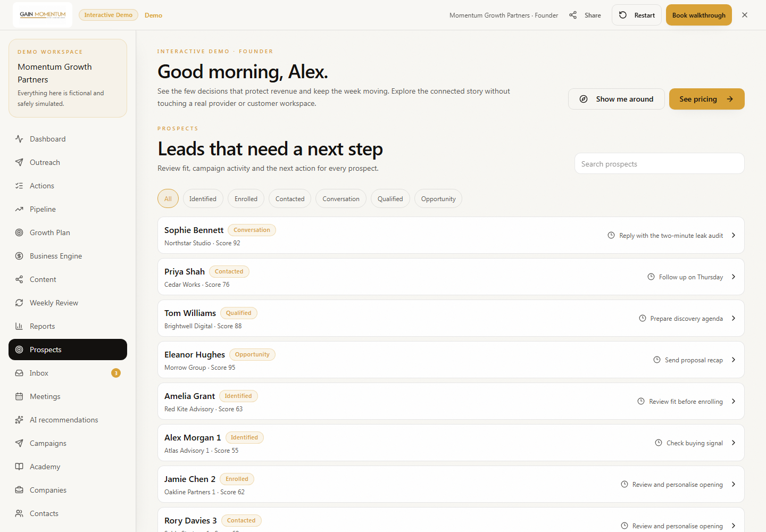
Task: Click the Academy book icon
Action: [19, 467]
